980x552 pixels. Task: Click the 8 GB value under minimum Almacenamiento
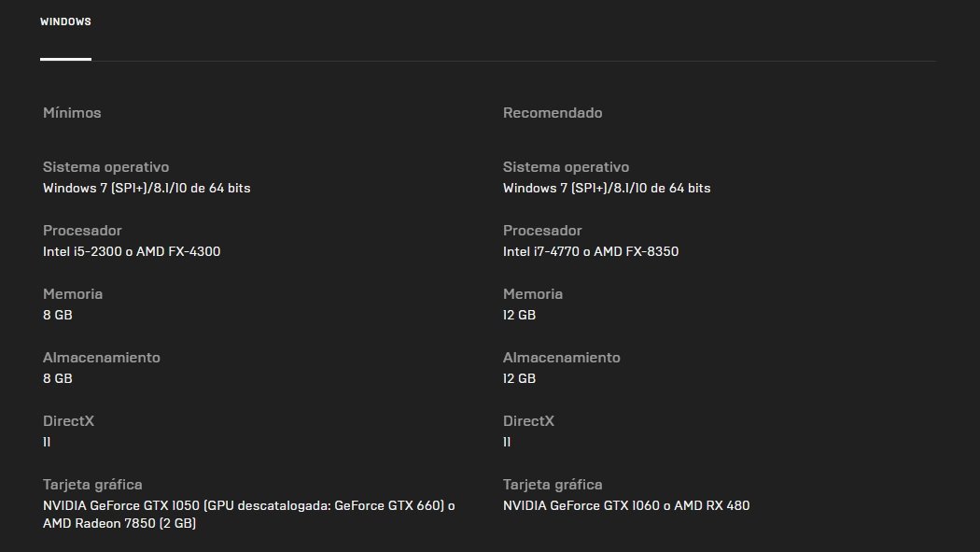(58, 378)
